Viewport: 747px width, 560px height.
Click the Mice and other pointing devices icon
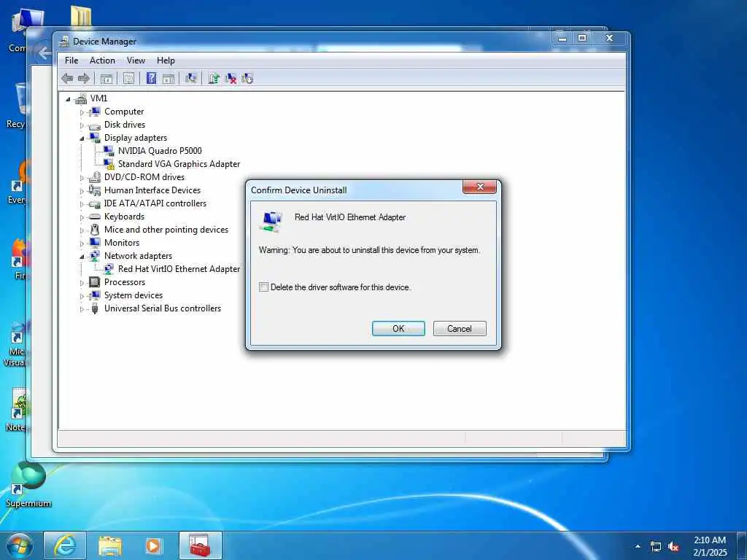tap(94, 230)
